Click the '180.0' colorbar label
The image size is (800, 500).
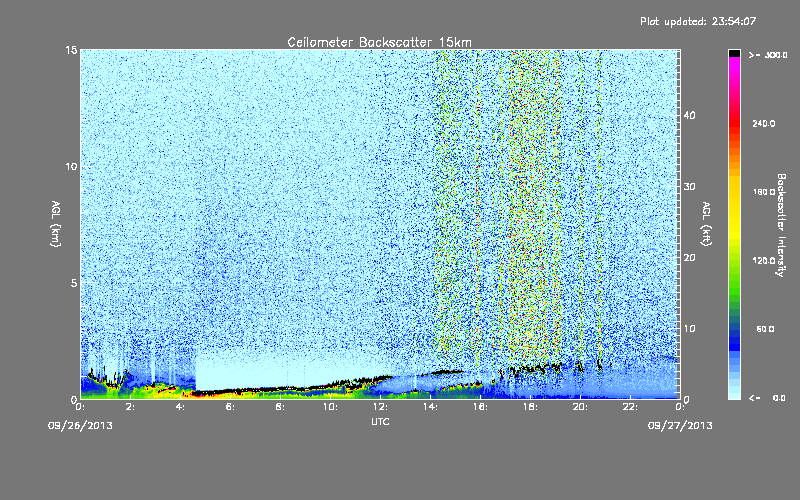(764, 192)
